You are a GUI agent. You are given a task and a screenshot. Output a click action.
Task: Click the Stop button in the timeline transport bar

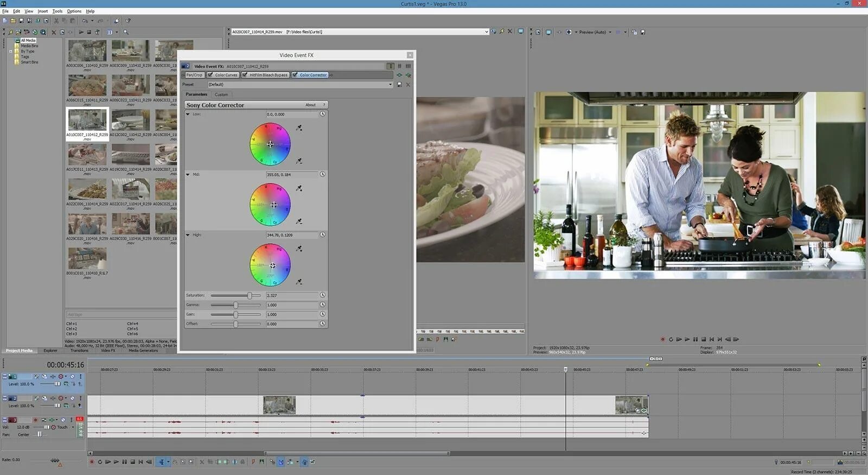coord(132,462)
